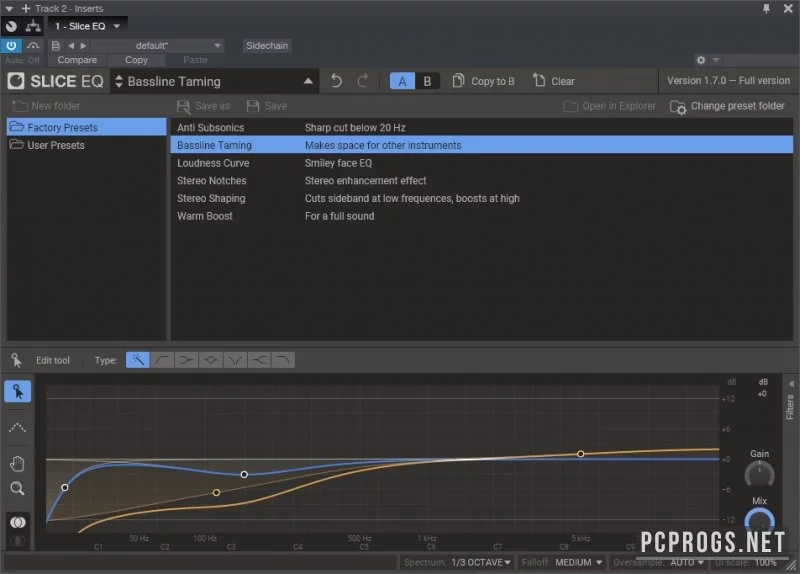The width and height of the screenshot is (800, 574).
Task: Click the routing tree icon in header
Action: pos(33,26)
